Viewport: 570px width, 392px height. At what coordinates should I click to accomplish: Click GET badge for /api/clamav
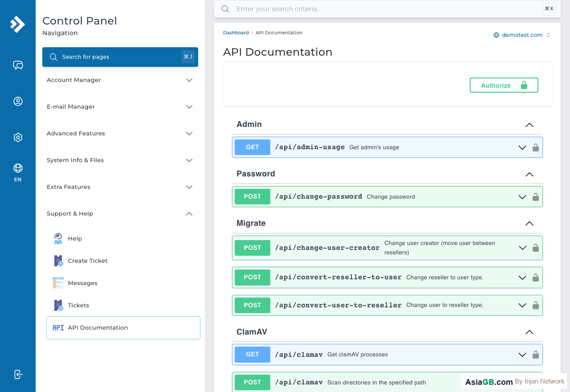tap(252, 355)
